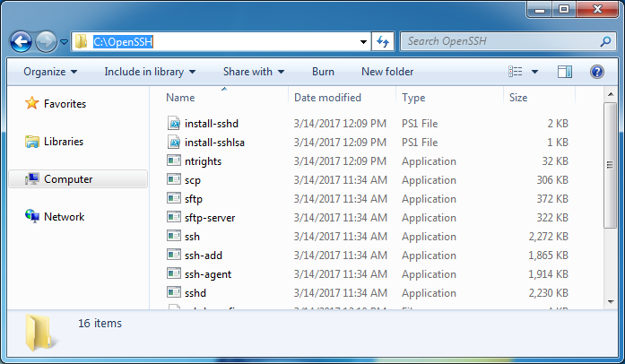Click the ssh-add application icon
This screenshot has width=625, height=364.
(x=174, y=255)
